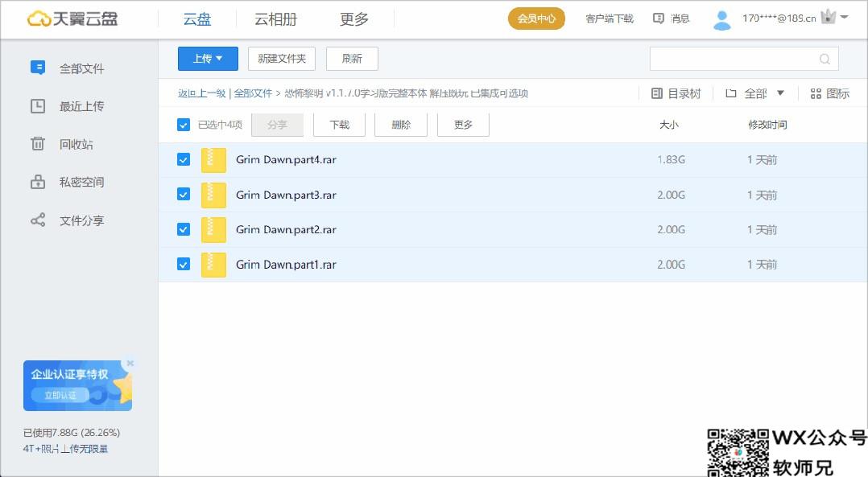Click the 分享 share button
Viewport: 868px width, 477px height.
point(277,125)
